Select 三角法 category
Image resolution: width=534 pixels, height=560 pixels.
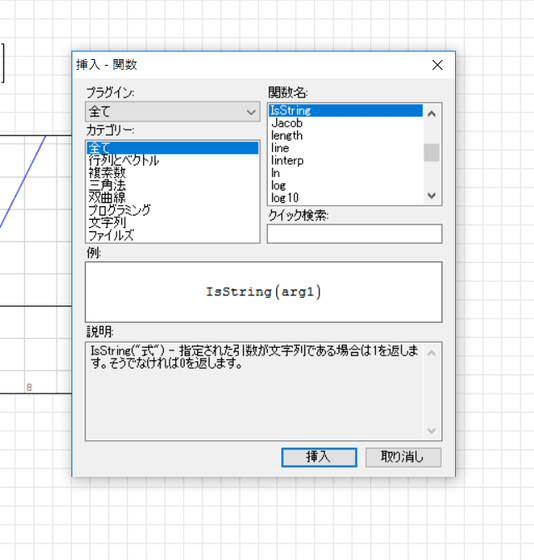click(x=173, y=185)
